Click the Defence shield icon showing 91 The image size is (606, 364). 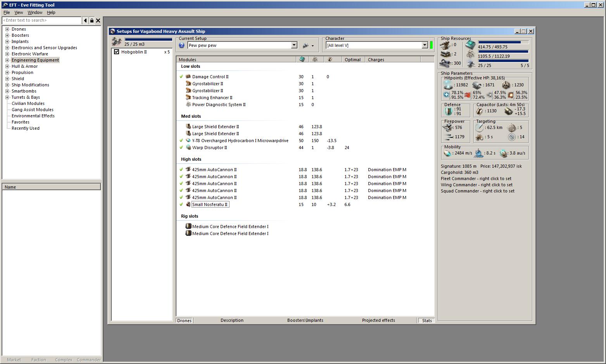pyautogui.click(x=449, y=111)
